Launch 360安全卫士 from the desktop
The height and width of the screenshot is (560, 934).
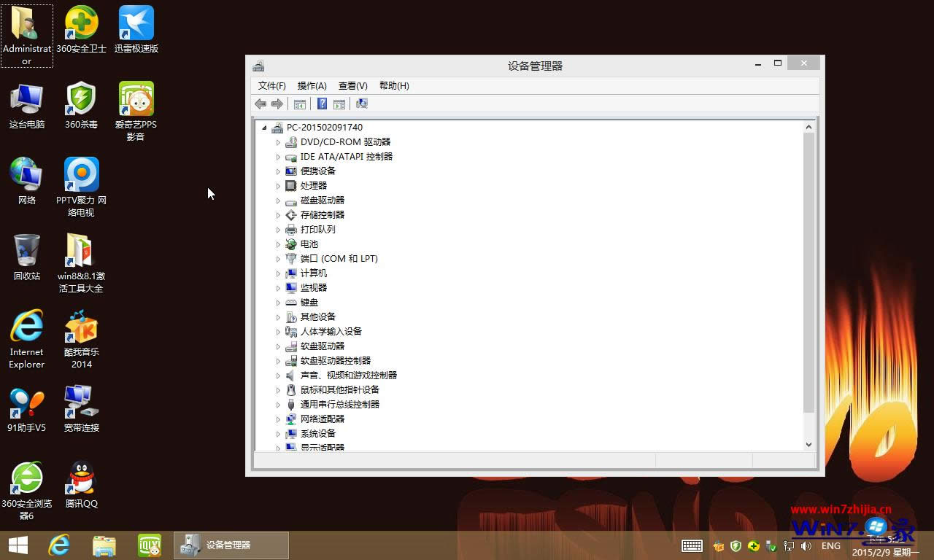click(81, 22)
